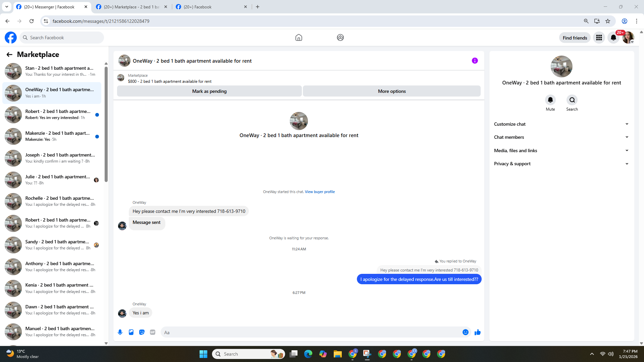This screenshot has height=362, width=644.
Task: Open chat with Rochelle
Action: [x=52, y=201]
